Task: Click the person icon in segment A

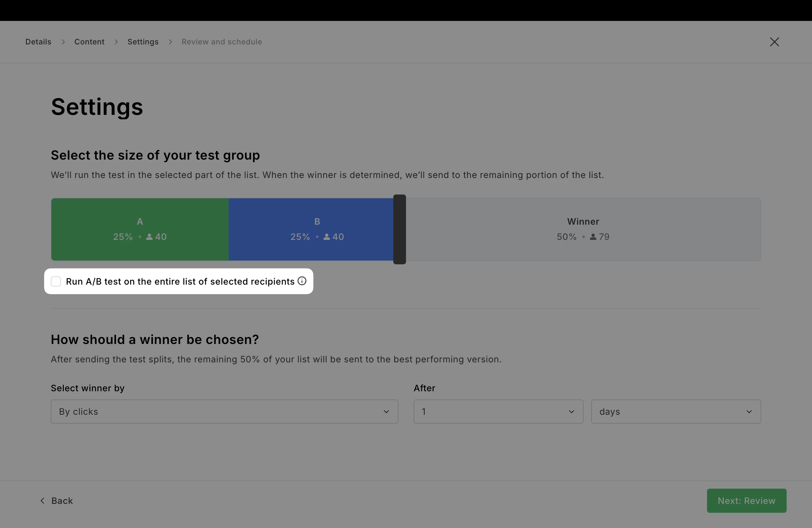Action: pos(149,237)
